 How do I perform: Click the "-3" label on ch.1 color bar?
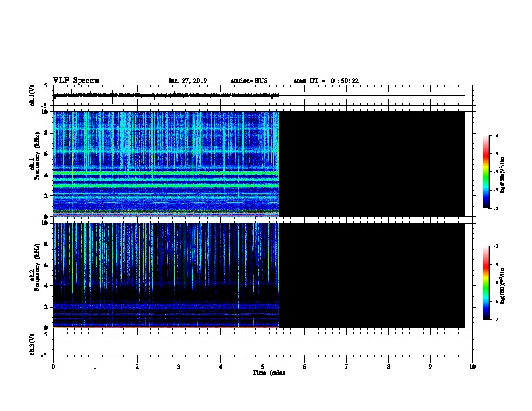coord(495,135)
